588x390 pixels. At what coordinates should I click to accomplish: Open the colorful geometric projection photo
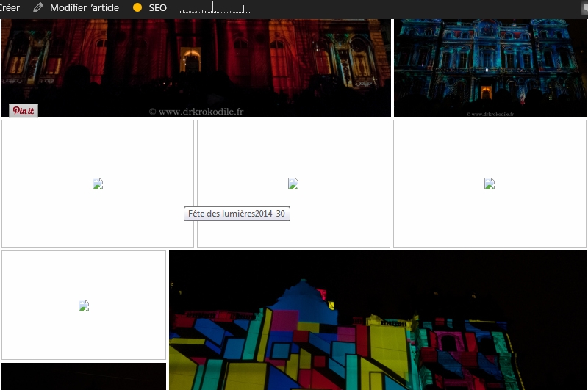click(378, 323)
